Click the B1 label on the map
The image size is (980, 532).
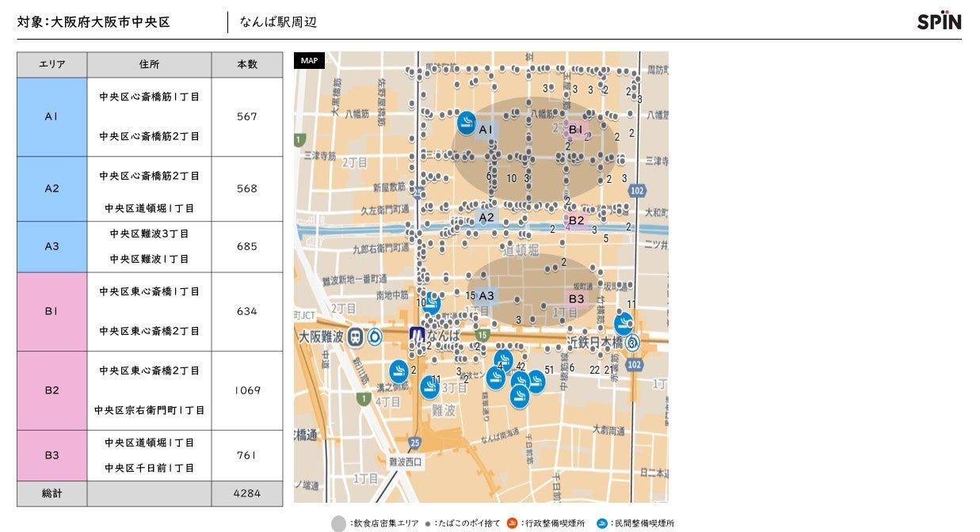pyautogui.click(x=576, y=129)
